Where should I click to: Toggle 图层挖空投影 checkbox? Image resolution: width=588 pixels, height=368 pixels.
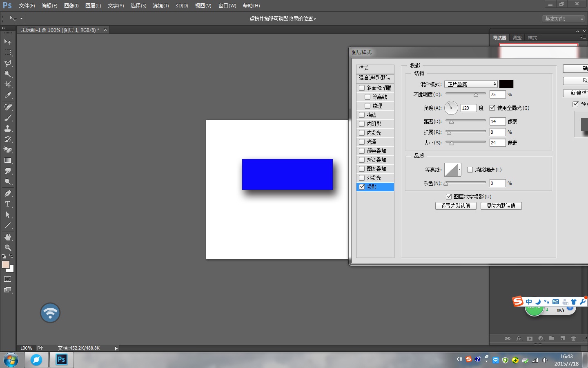449,197
